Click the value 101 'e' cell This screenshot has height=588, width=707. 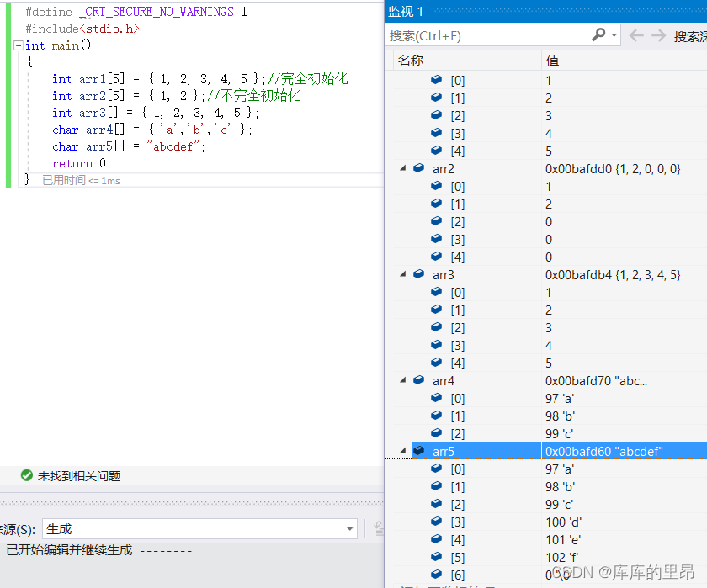[563, 540]
